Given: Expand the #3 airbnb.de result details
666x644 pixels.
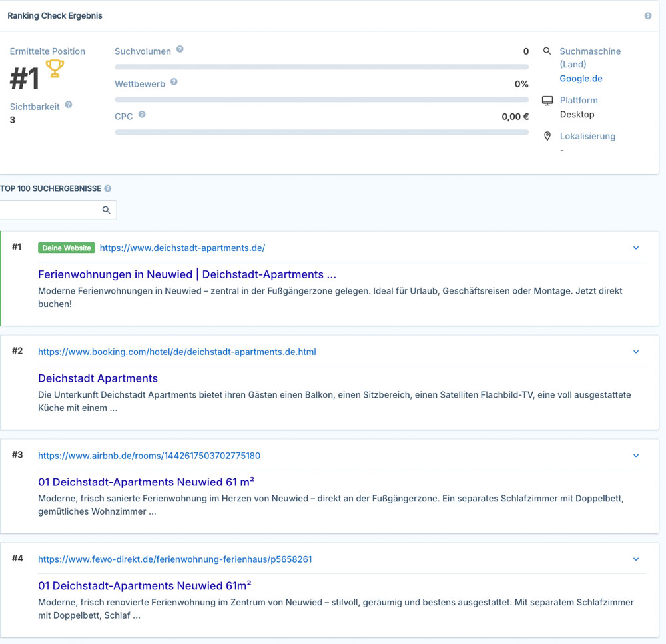Looking at the screenshot, I should coord(635,456).
